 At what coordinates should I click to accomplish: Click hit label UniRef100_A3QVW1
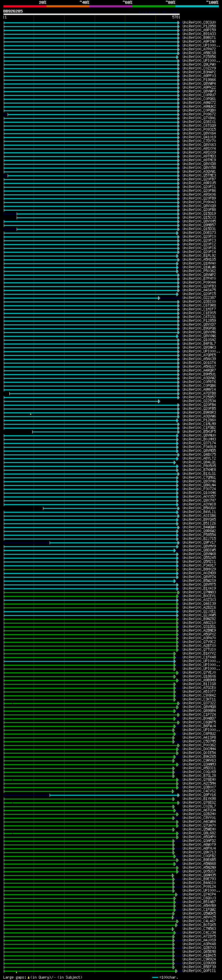(x=199, y=172)
